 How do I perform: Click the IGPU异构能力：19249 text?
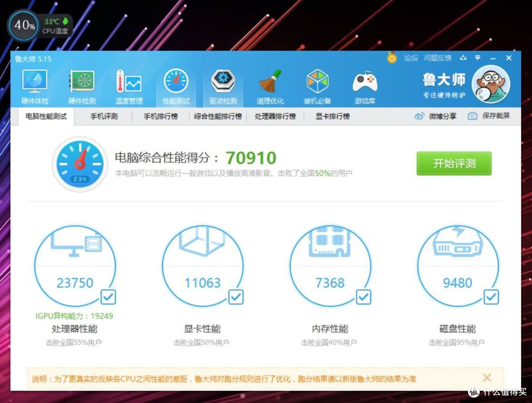pos(74,316)
